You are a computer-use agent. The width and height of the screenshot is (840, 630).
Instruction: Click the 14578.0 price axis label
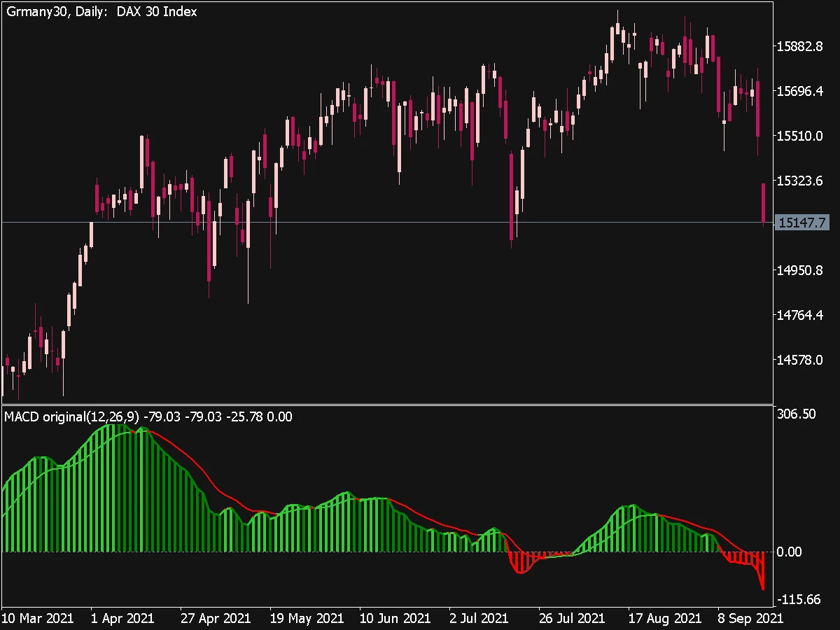(800, 360)
